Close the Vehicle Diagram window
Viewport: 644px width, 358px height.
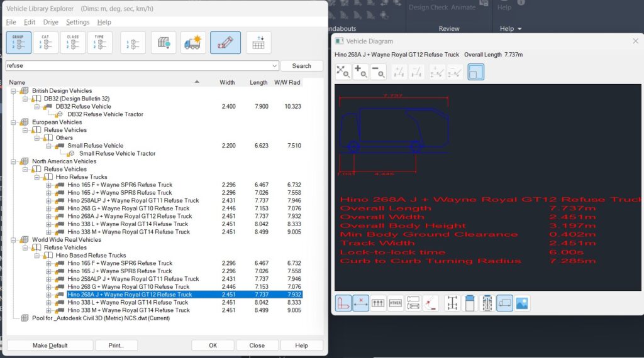635,41
